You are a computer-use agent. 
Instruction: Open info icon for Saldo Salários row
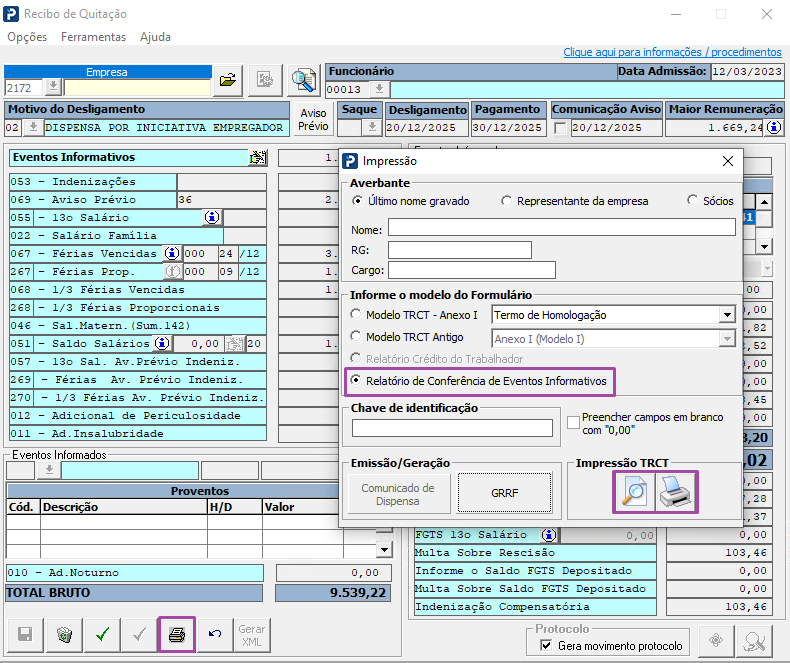(x=162, y=344)
